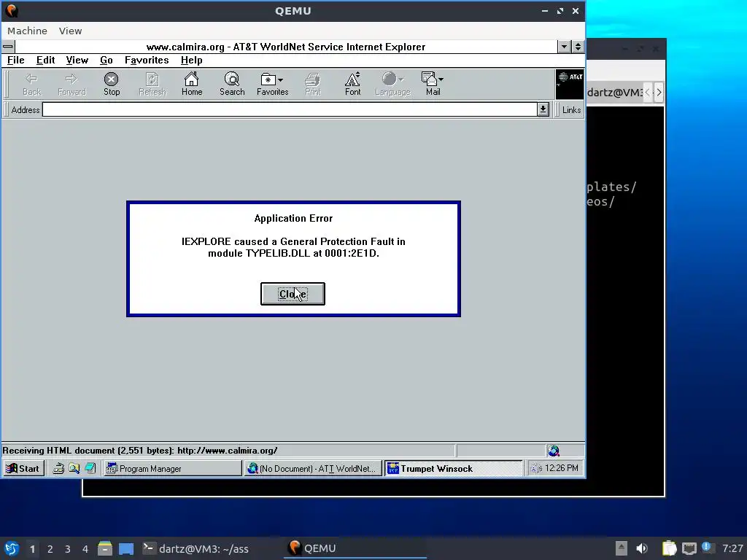
Task: Switch to host workspace 4
Action: (85, 549)
